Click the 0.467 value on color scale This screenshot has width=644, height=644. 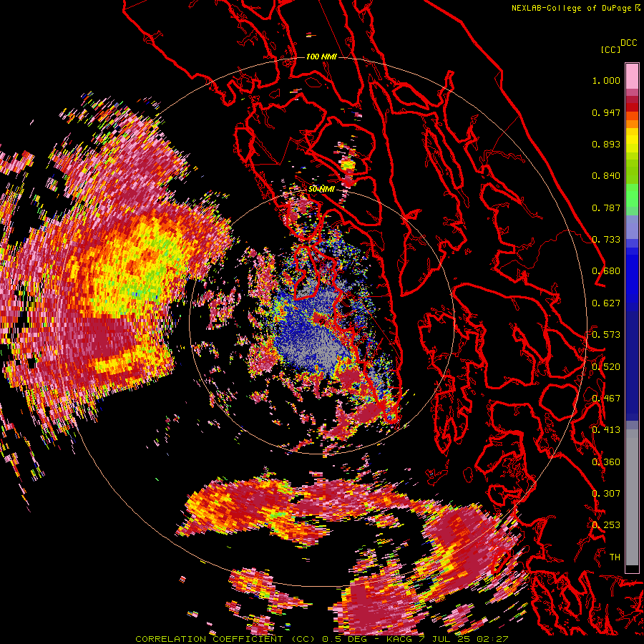pyautogui.click(x=606, y=399)
